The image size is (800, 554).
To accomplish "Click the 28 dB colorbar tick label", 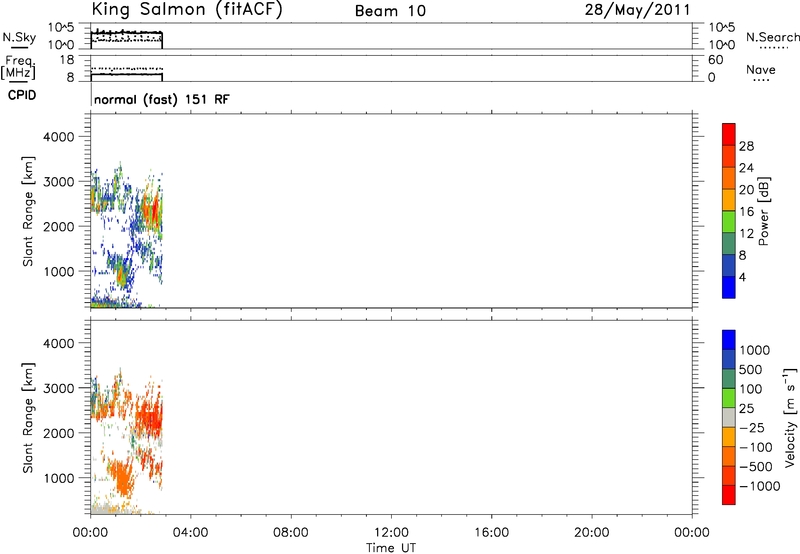I will 746,146.
